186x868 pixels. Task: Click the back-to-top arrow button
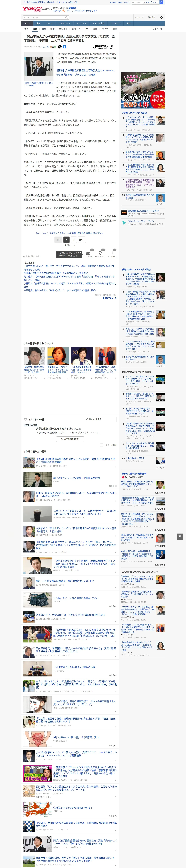(180, 536)
